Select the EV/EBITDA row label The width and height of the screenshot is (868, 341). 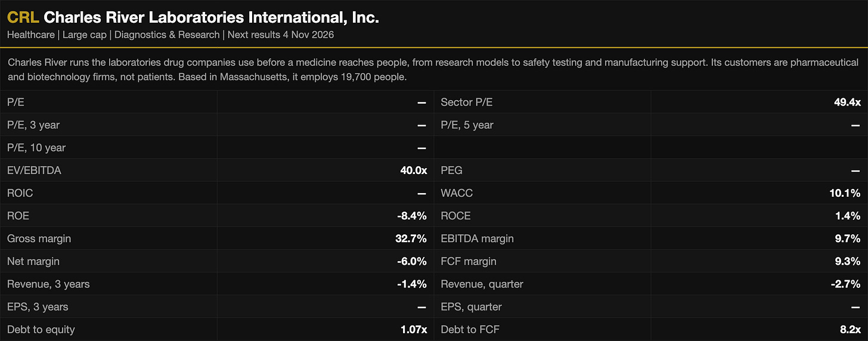pyautogui.click(x=34, y=170)
